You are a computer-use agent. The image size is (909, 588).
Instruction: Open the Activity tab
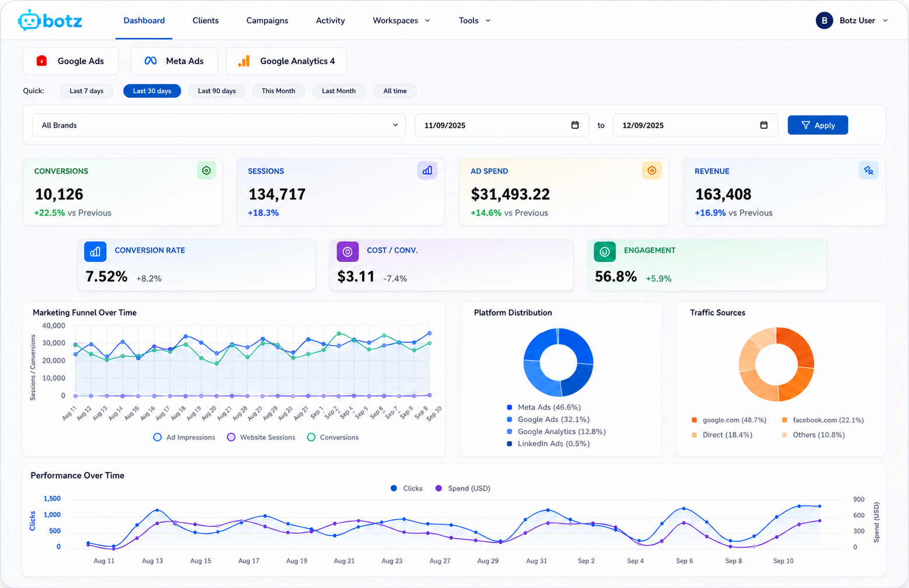331,20
